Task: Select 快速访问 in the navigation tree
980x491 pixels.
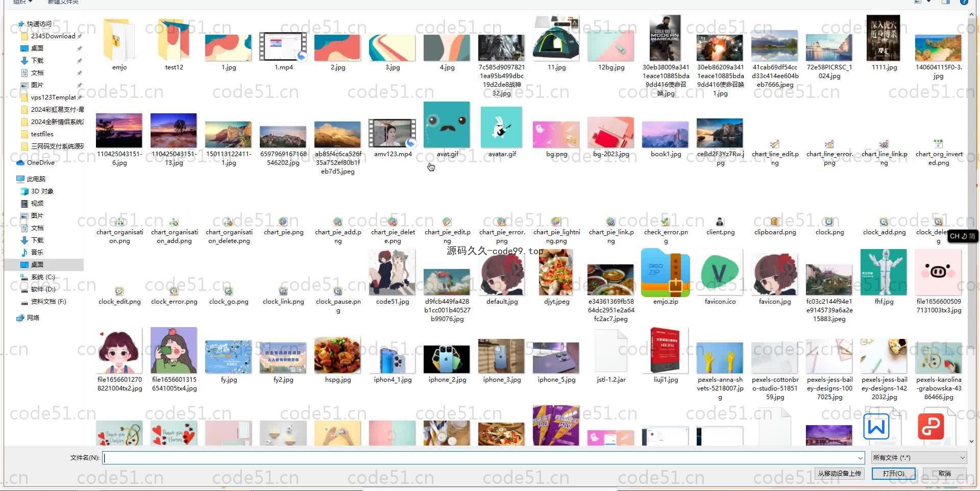Action: click(39, 24)
